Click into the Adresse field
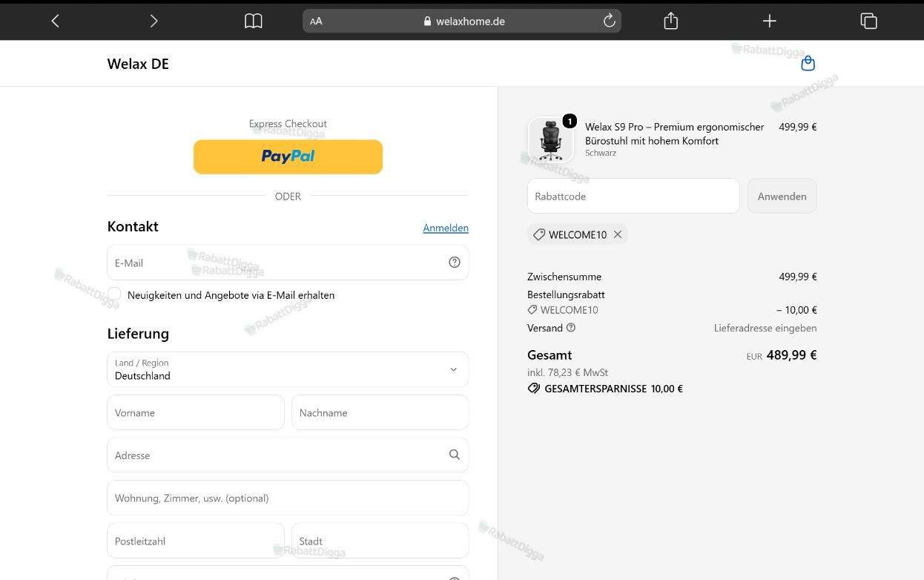 click(288, 455)
